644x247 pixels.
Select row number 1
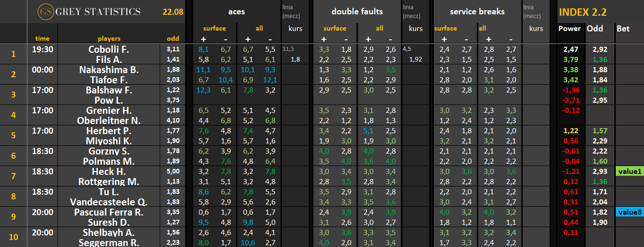coord(13,54)
